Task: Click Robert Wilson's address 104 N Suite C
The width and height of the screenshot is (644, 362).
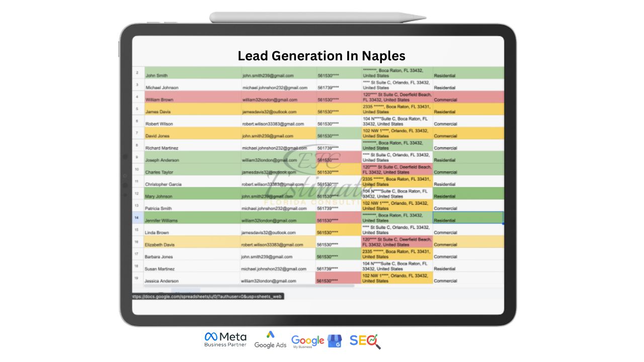Action: pos(397,121)
